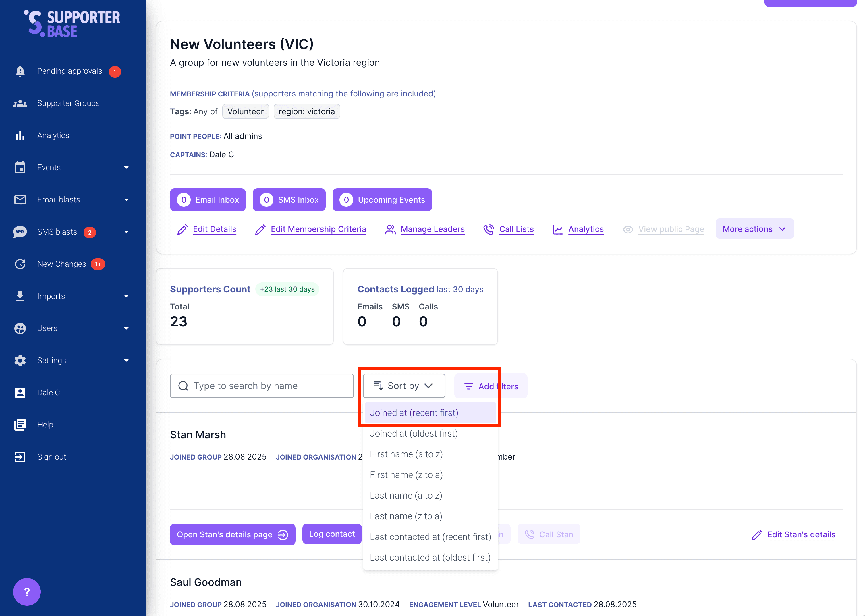Expand the Events sidebar submenu arrow
Screen dimensions: 865x616
(x=126, y=168)
